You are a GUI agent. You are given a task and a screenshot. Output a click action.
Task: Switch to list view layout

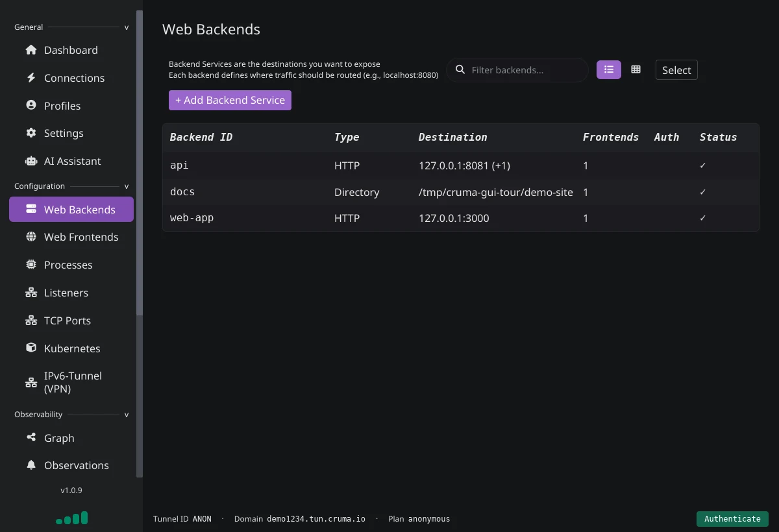tap(609, 69)
